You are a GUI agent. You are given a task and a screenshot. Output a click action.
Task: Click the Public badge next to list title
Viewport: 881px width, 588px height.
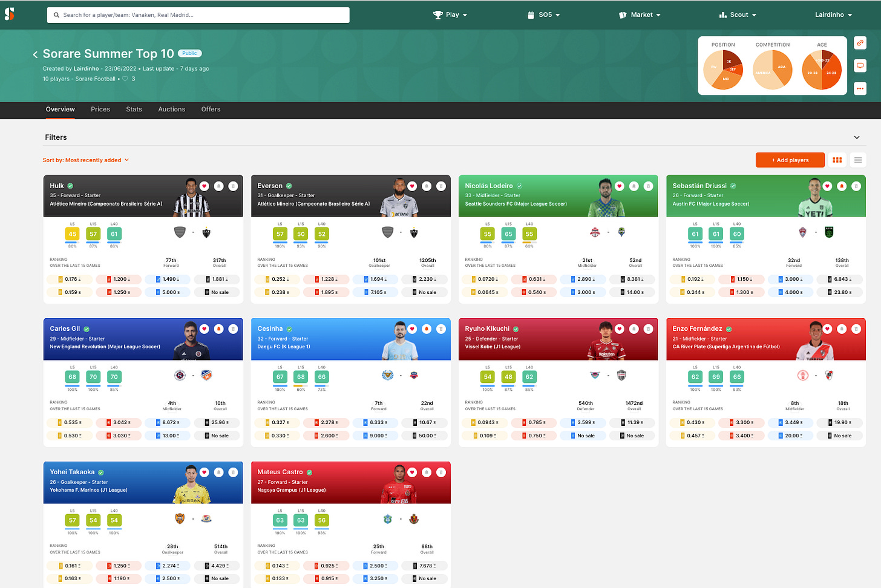[x=189, y=53]
